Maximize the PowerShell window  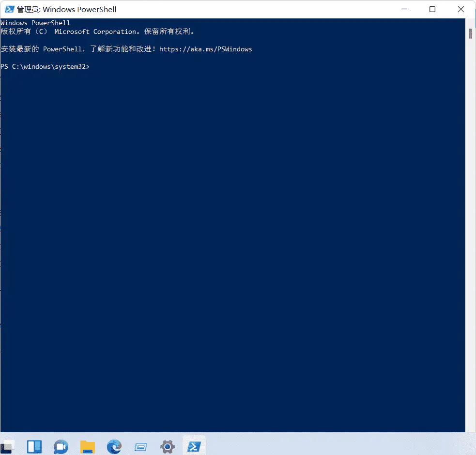coord(432,9)
